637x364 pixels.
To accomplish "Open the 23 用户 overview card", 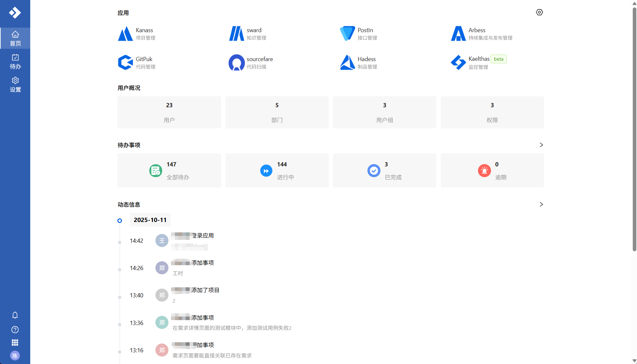I will [169, 112].
